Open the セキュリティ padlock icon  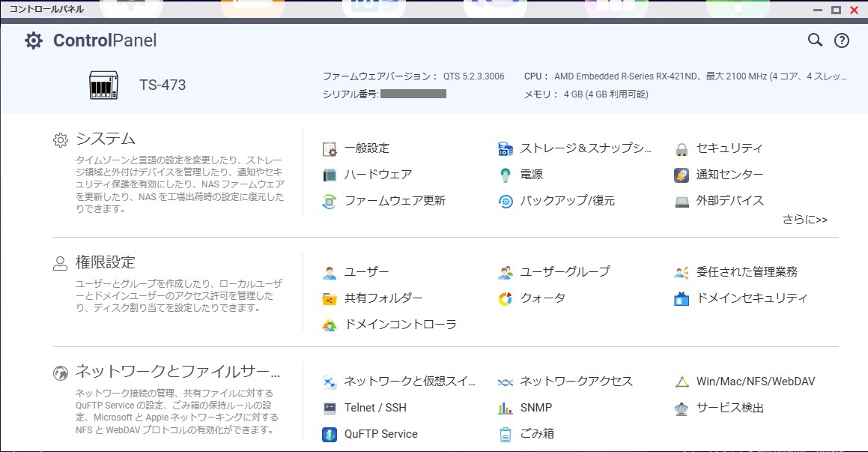click(682, 149)
